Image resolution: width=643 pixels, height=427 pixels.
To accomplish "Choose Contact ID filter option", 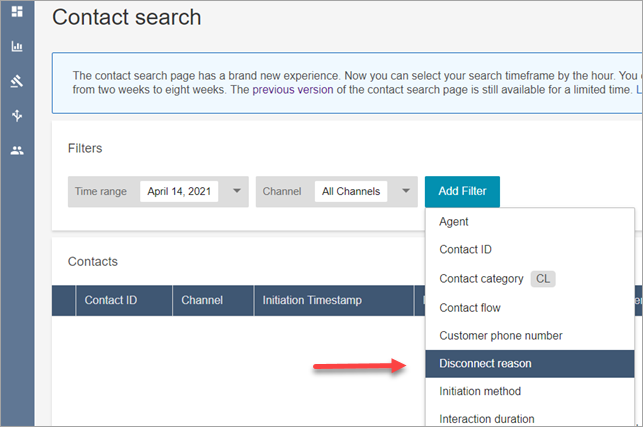I will (465, 250).
